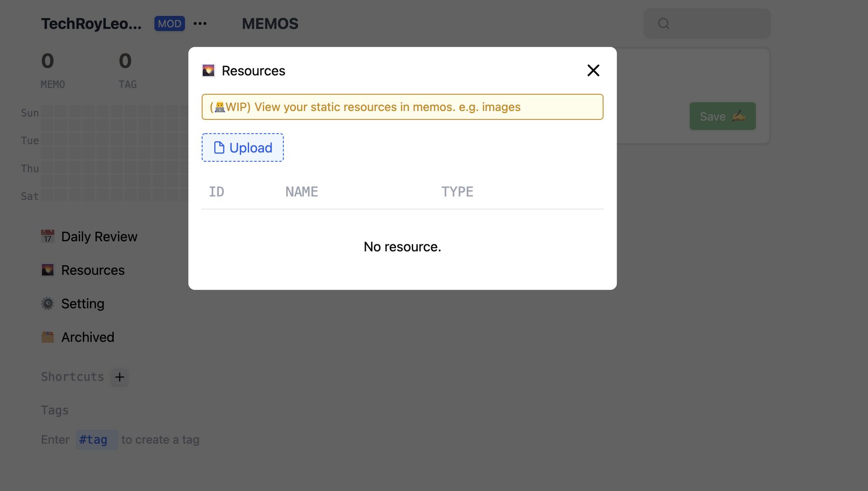Screen dimensions: 868x491
Task: Expand the Tags section
Action: point(55,410)
